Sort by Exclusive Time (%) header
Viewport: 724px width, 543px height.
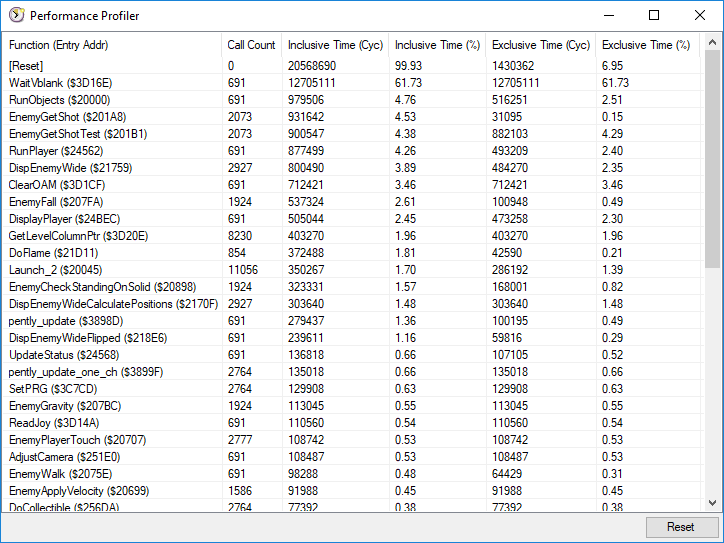(x=648, y=45)
